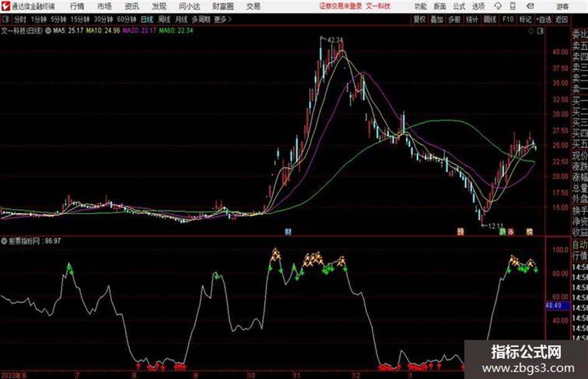The height and width of the screenshot is (379, 588).
Task: Click the 返回 back button
Action: coord(561,19)
